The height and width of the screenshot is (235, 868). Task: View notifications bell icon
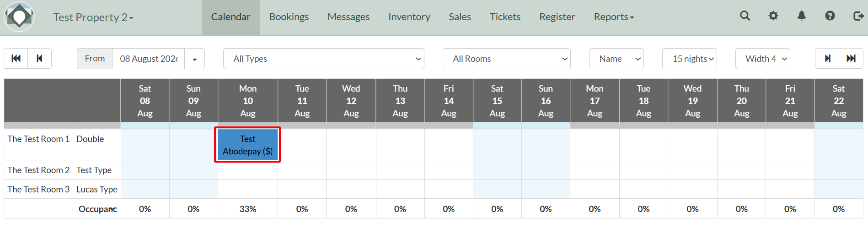pyautogui.click(x=802, y=16)
